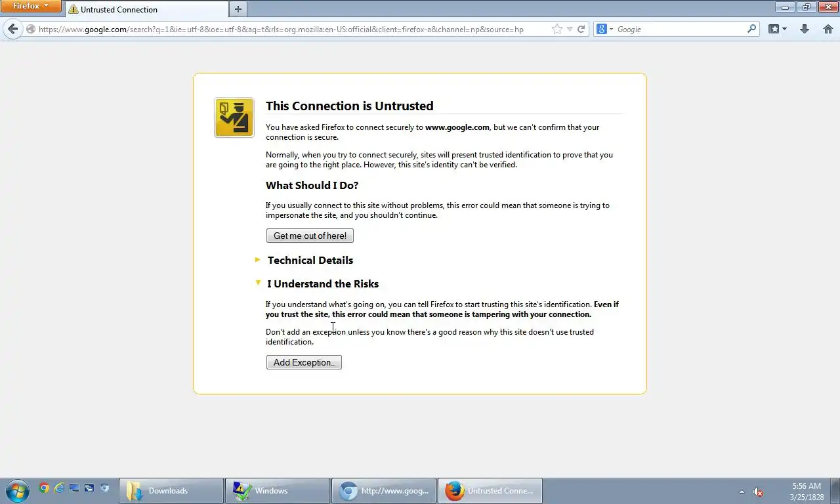Click the muted volume tray icon
This screenshot has height=504, width=840.
point(757,492)
